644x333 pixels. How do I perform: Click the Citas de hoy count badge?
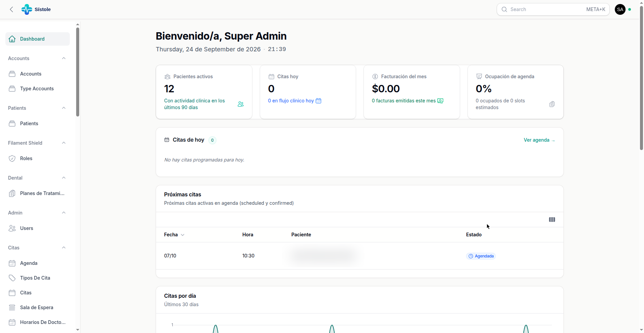[x=212, y=140]
